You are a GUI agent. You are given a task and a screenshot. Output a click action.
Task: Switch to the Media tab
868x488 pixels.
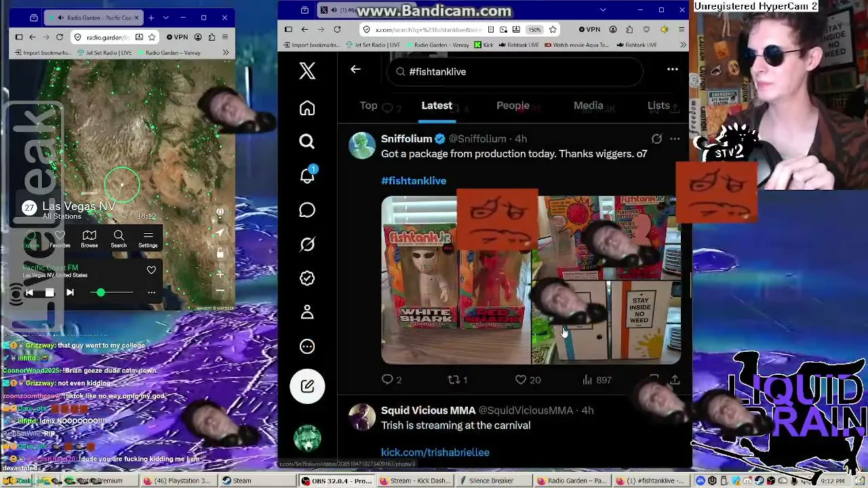coord(589,105)
